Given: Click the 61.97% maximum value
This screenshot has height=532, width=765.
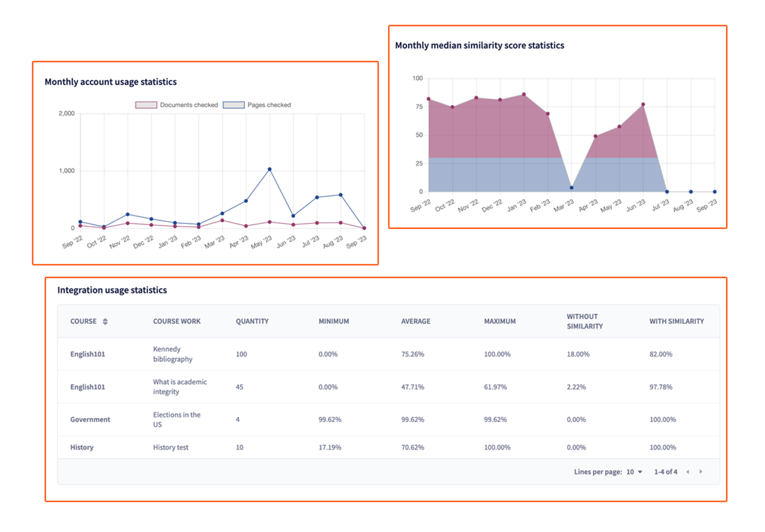Looking at the screenshot, I should [x=495, y=387].
